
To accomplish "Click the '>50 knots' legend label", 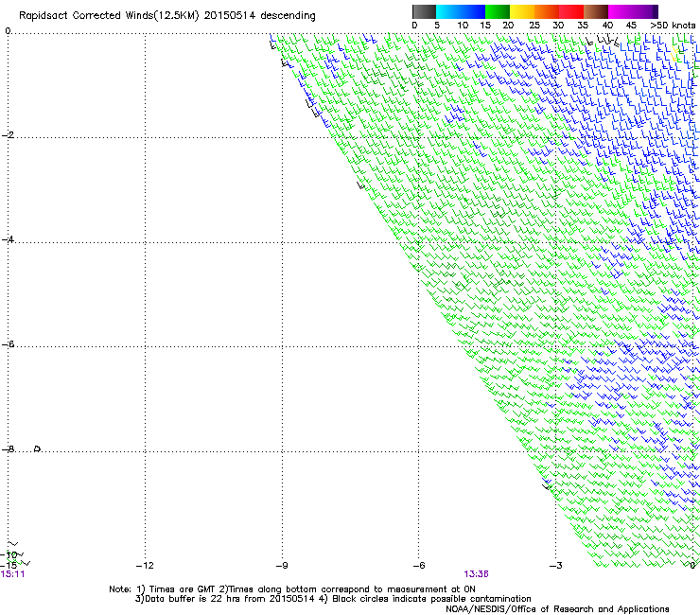I will (673, 26).
